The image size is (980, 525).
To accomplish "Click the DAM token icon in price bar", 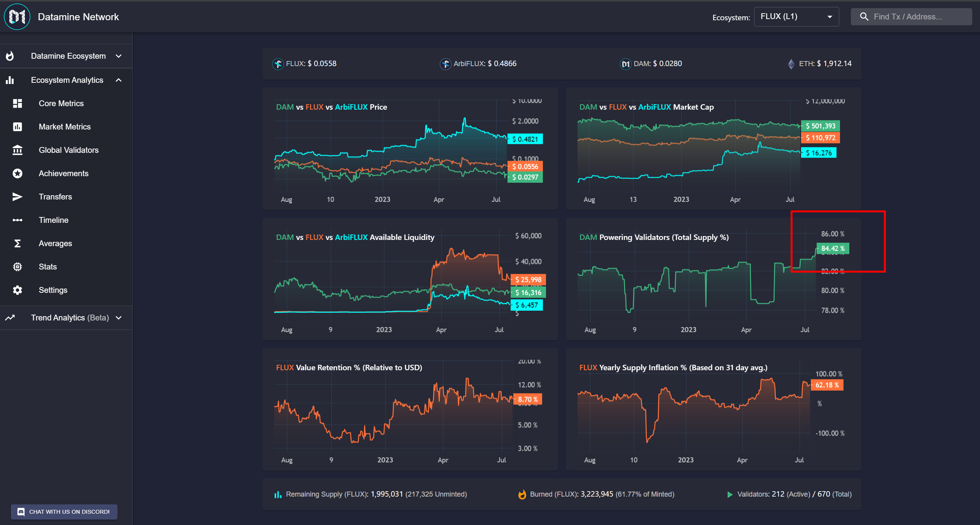I will point(625,64).
